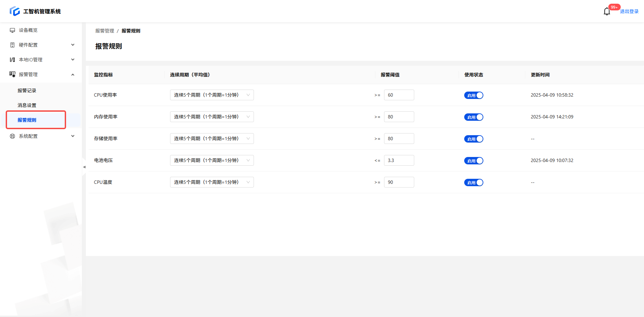The image size is (644, 317).
Task: Click the 硬件配置 sidebar icon
Action: tap(12, 45)
